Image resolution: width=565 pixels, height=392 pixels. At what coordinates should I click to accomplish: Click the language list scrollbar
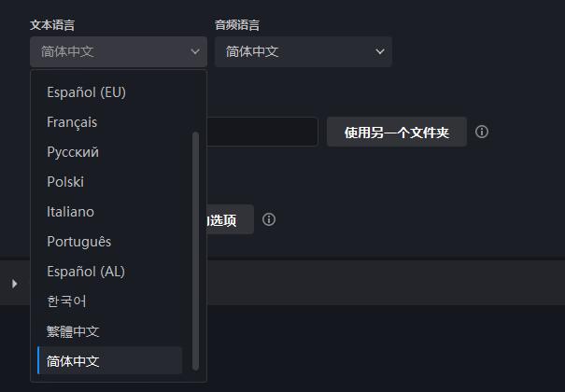[196, 251]
